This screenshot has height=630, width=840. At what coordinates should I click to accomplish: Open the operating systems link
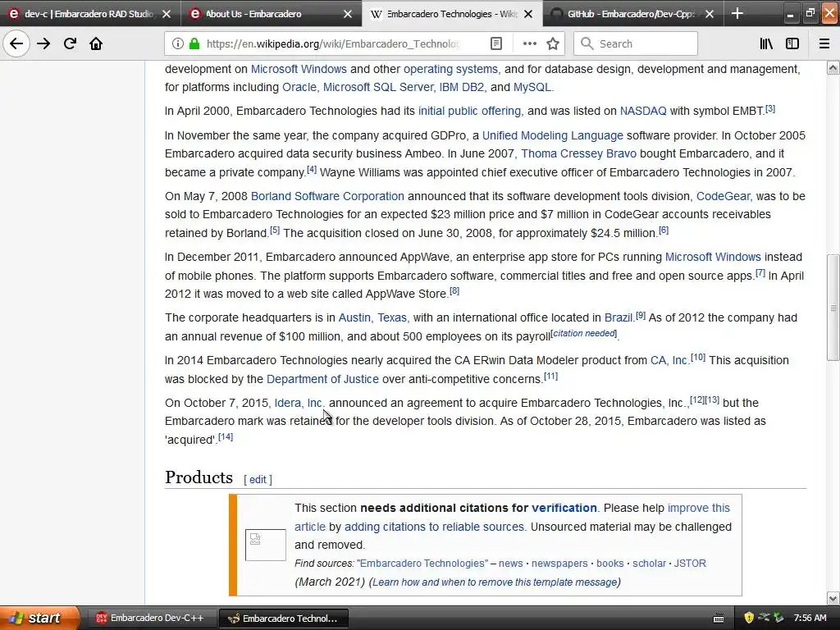(x=450, y=69)
